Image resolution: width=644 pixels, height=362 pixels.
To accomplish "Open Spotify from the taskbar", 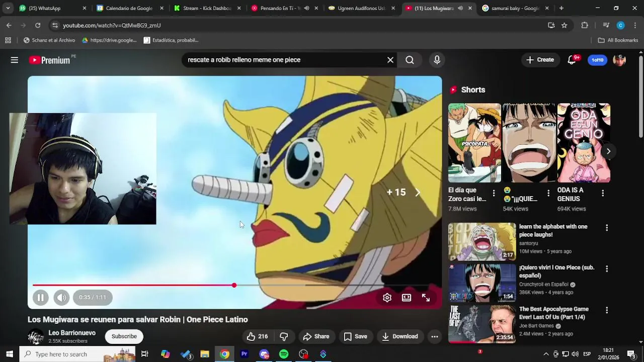I will click(x=284, y=354).
